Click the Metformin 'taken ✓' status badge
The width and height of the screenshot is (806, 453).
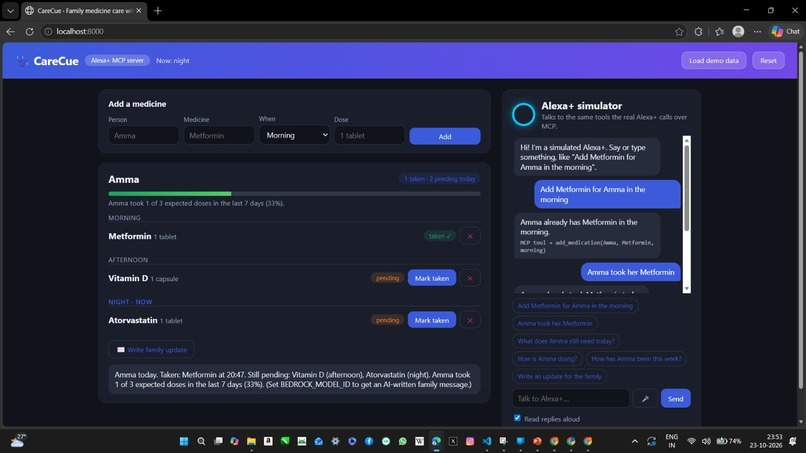click(x=439, y=236)
